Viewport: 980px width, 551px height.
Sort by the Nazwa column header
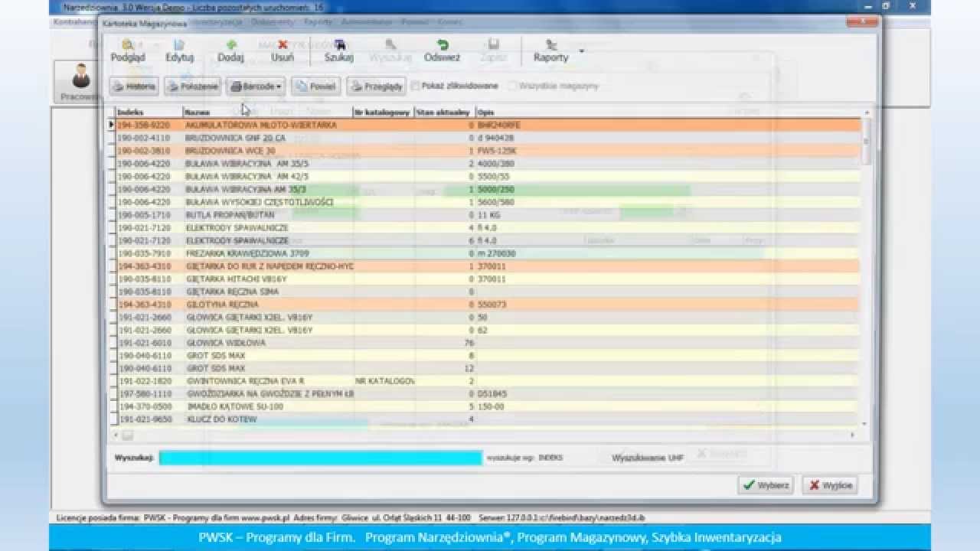(x=268, y=112)
